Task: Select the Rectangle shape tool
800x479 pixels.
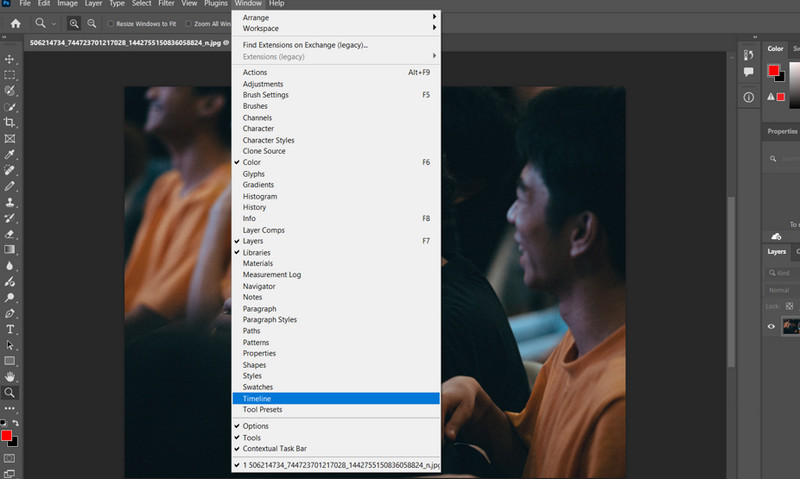Action: (x=9, y=361)
